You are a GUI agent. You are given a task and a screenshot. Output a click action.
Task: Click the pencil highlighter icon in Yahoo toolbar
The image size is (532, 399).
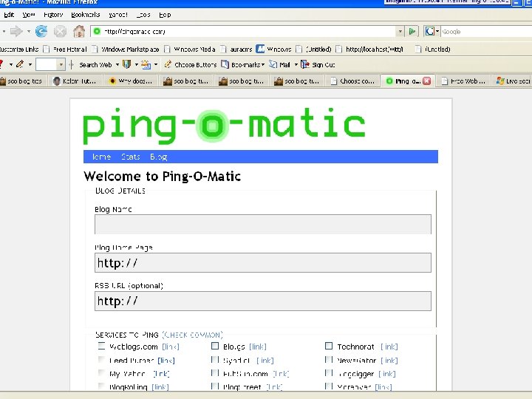click(20, 64)
